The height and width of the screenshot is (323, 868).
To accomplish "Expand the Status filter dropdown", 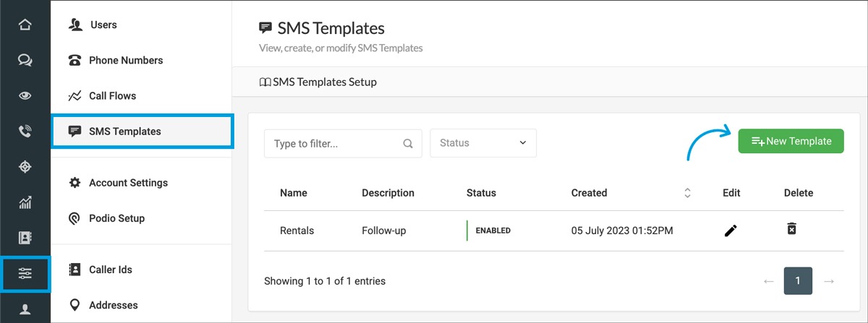I will (x=483, y=143).
